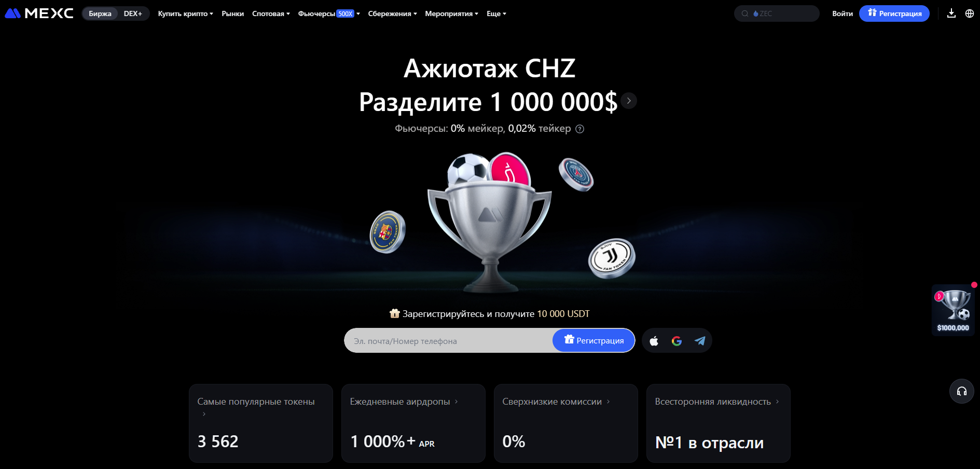Image resolution: width=980 pixels, height=469 pixels.
Task: Expand the Еще dropdown
Action: pos(496,13)
